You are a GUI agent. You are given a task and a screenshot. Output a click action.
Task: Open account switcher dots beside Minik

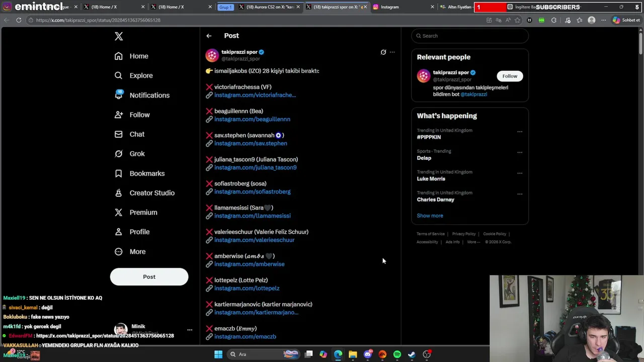click(x=190, y=330)
